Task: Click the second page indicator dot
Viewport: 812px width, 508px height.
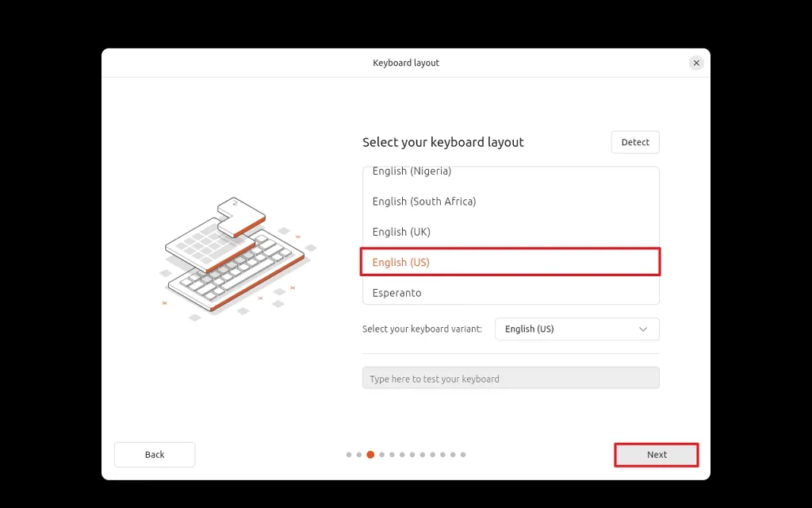Action: pos(359,455)
